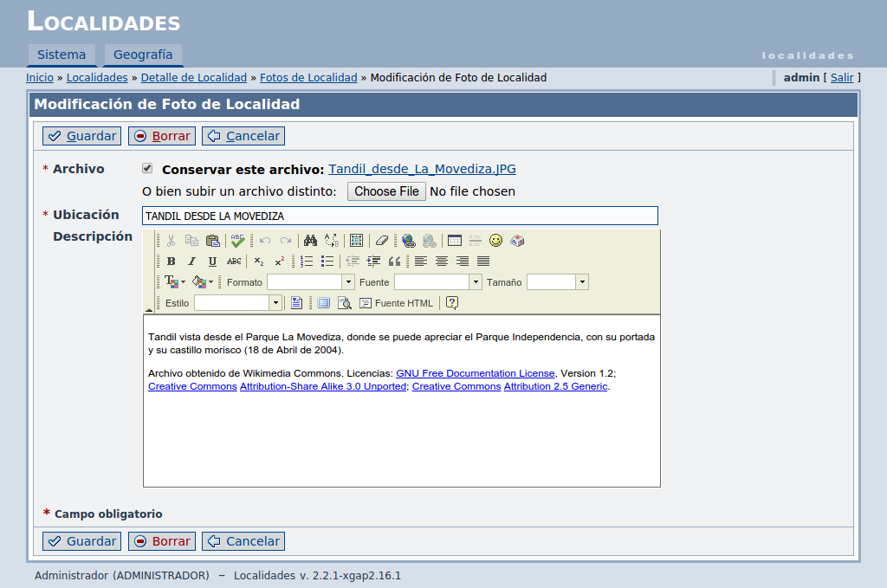Open the Formato dropdown
Image resolution: width=887 pixels, height=588 pixels.
pyautogui.click(x=348, y=282)
